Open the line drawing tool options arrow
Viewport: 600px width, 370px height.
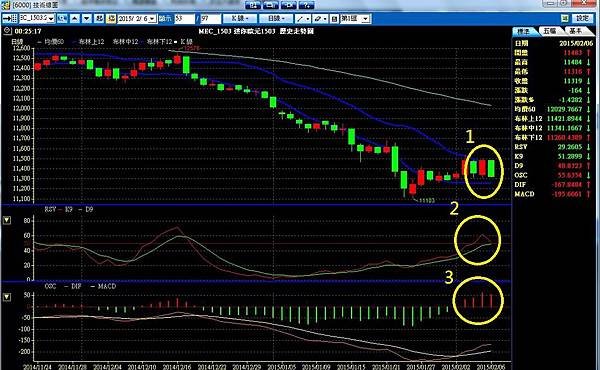308,18
